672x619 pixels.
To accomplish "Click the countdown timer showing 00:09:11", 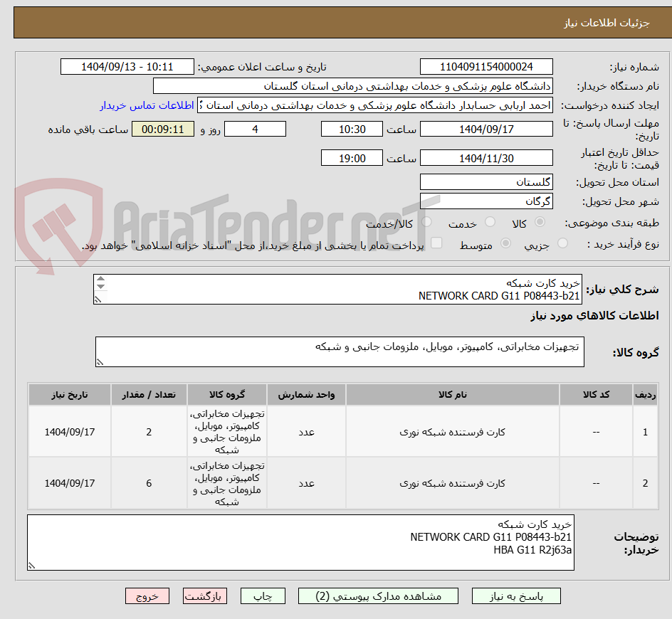I will click(163, 129).
